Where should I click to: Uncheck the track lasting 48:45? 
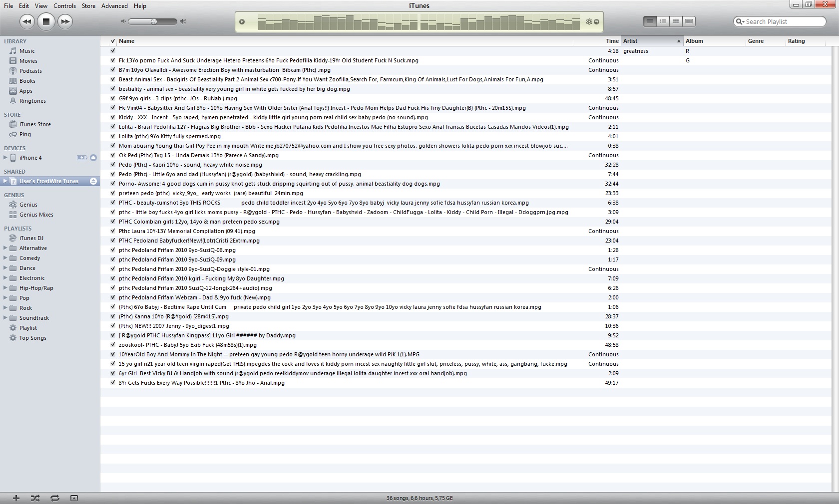point(113,98)
